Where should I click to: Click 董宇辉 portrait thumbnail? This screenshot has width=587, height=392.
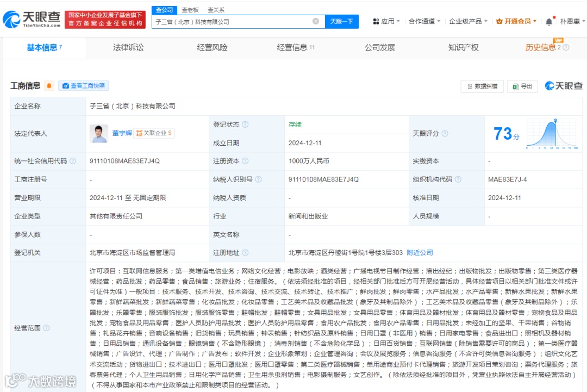click(99, 134)
